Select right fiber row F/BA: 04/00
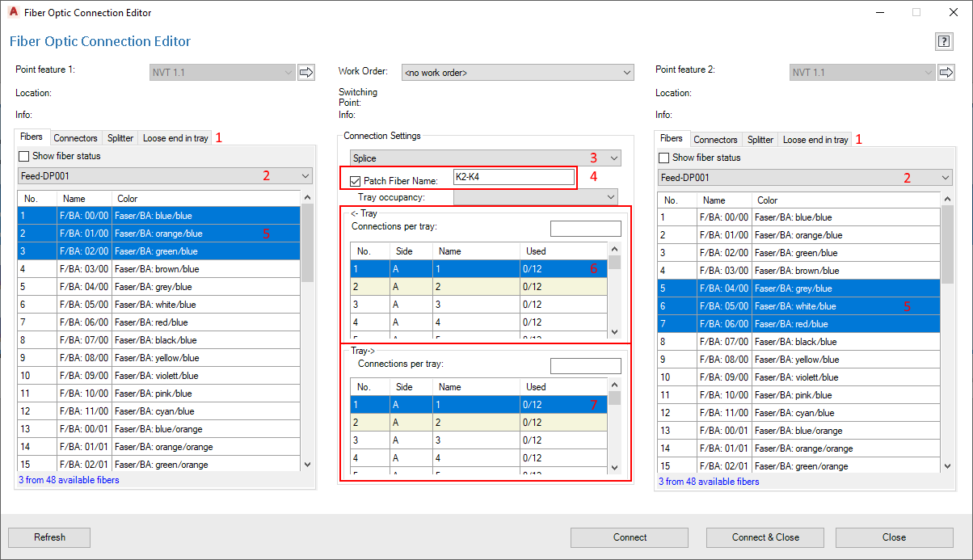973x560 pixels. click(x=799, y=288)
